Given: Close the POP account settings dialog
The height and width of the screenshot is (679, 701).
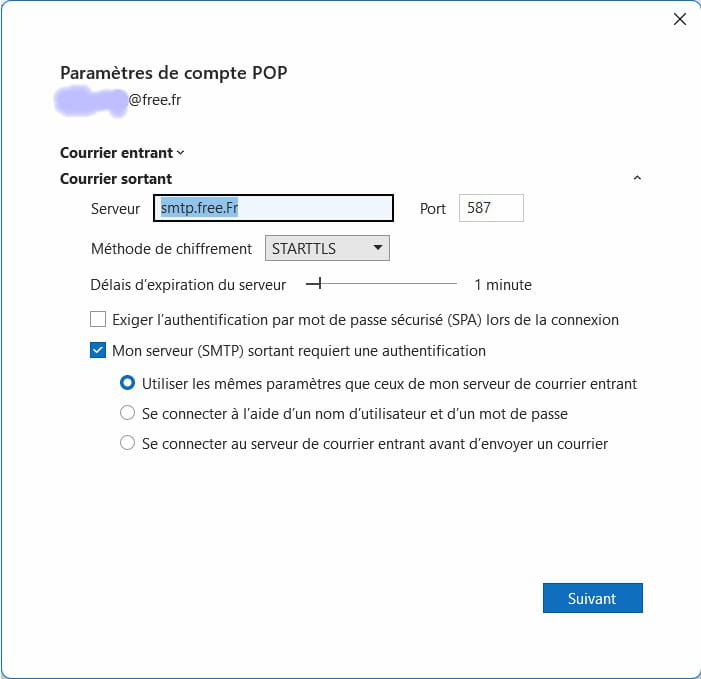Looking at the screenshot, I should [680, 19].
